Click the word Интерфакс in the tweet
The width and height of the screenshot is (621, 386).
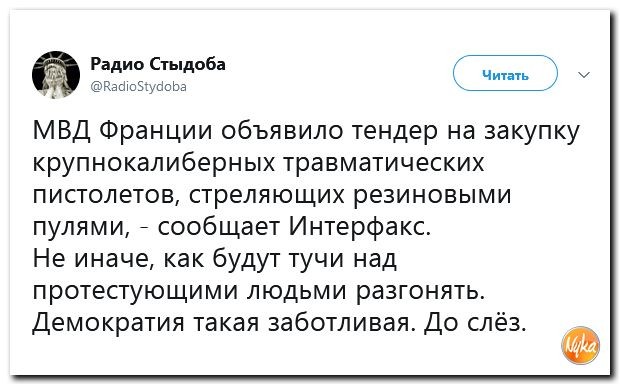click(x=360, y=228)
